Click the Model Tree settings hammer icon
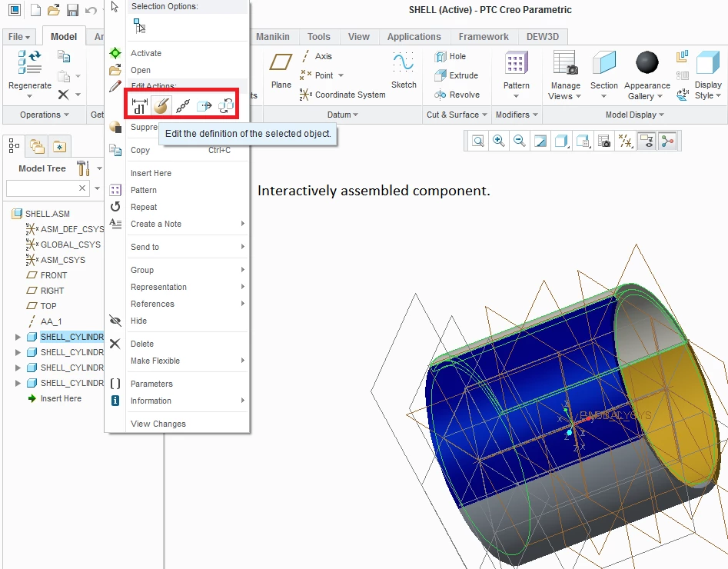728x569 pixels. pyautogui.click(x=84, y=168)
